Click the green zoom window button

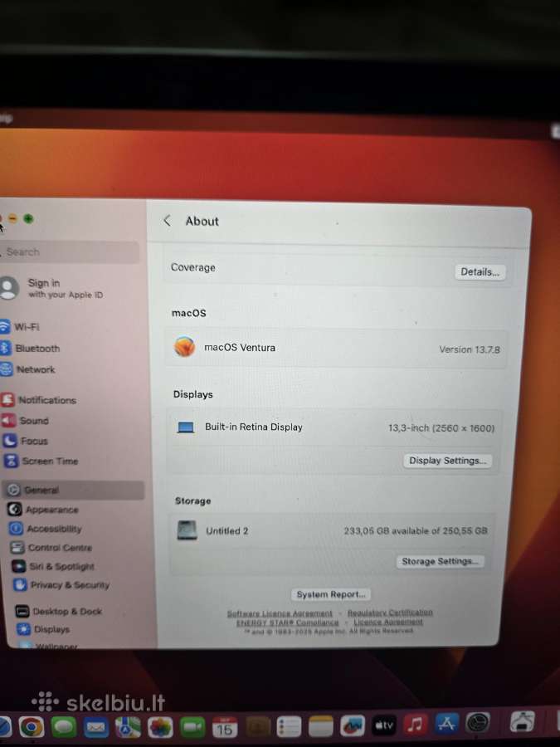pyautogui.click(x=28, y=219)
